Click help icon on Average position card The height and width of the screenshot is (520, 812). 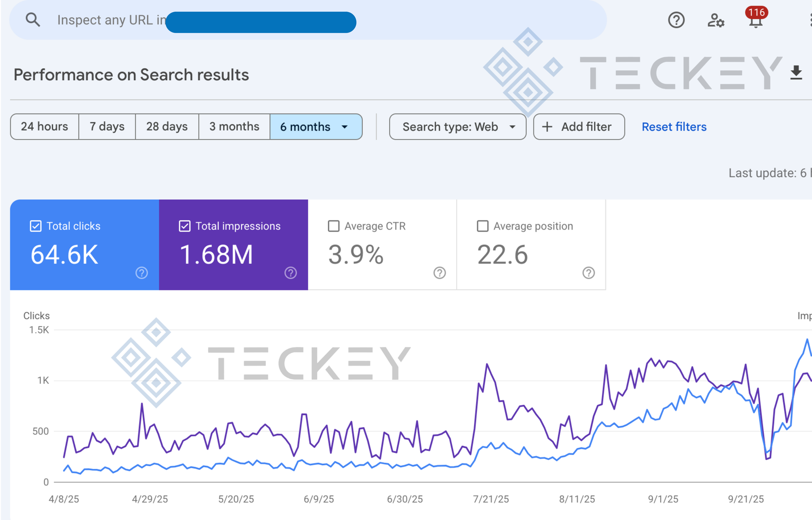[588, 273]
